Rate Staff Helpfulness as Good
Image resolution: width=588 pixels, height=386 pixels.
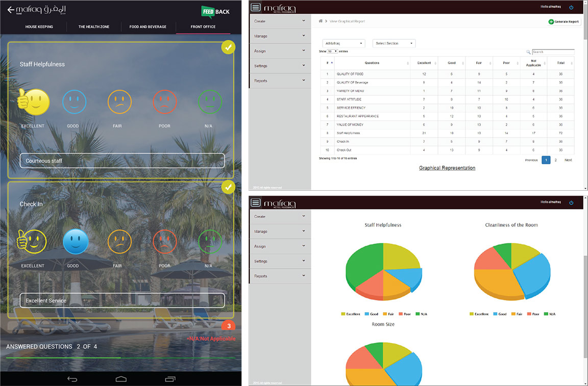pos(74,101)
